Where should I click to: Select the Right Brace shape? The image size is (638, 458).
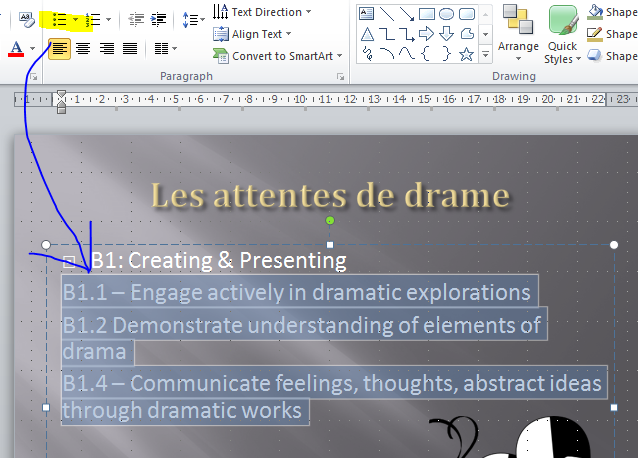(446, 53)
